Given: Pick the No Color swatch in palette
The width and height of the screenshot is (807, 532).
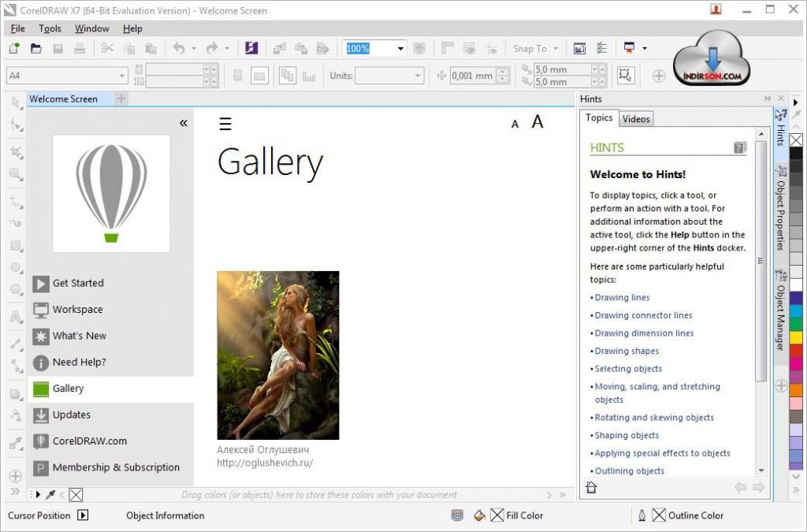Looking at the screenshot, I should point(796,140).
